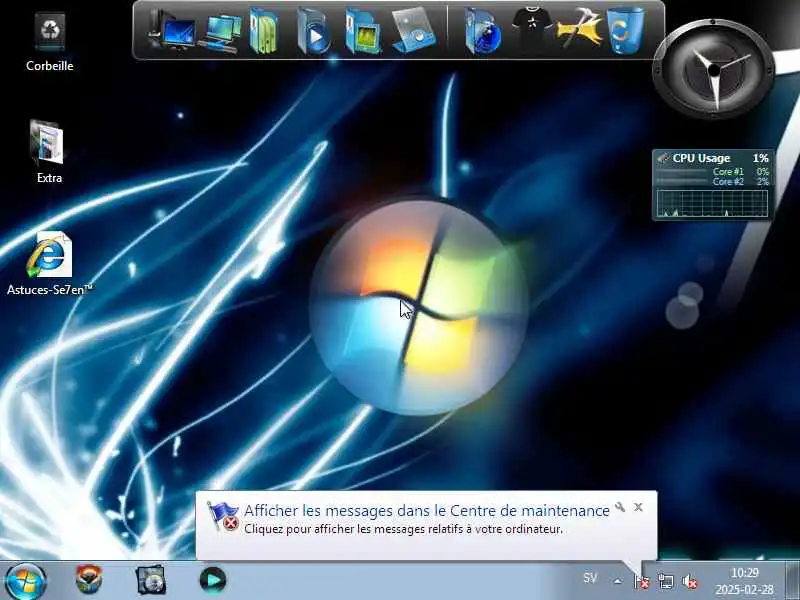
Task: Open the Documents folder icon in the dock
Action: [264, 31]
